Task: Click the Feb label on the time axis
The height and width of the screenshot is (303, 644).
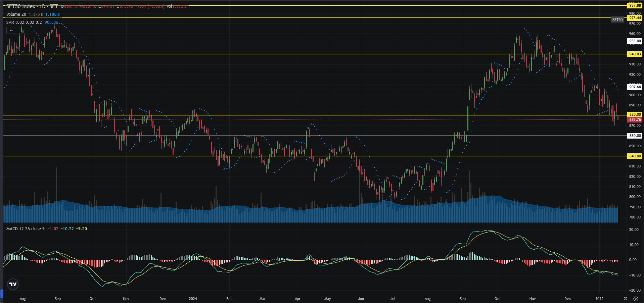Action: pos(229,299)
